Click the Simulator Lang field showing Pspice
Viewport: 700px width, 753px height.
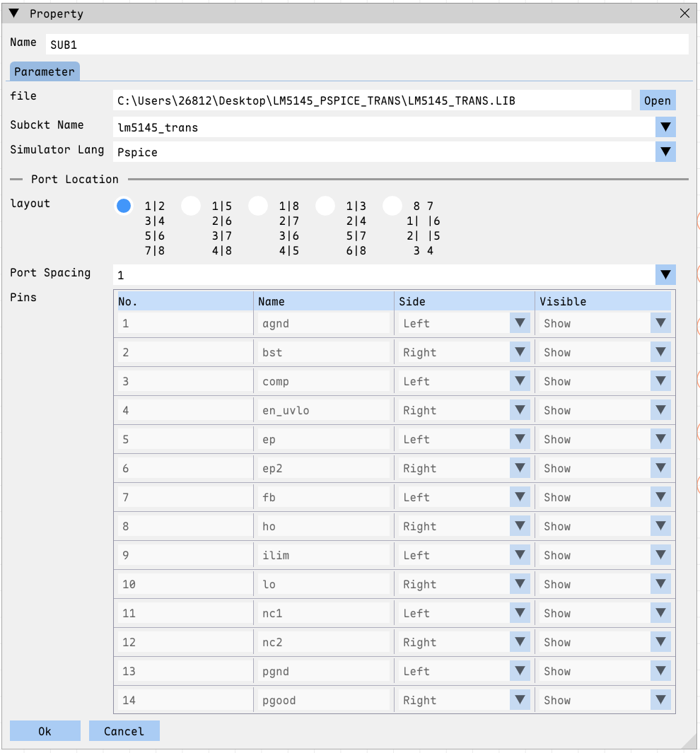pos(384,152)
